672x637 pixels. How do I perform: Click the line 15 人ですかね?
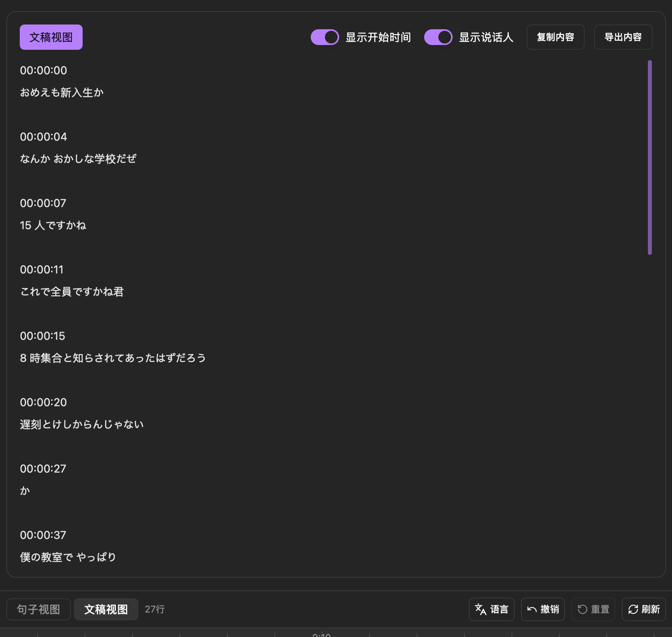tap(53, 225)
